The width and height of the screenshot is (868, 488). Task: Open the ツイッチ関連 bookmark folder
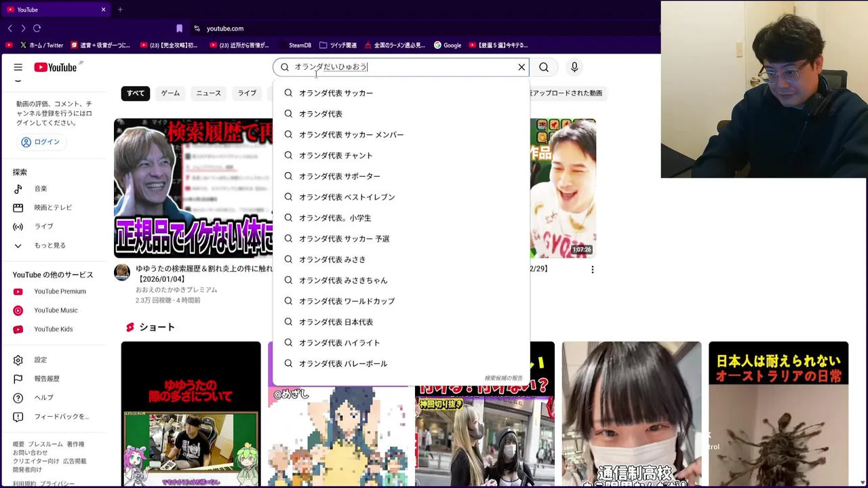[x=338, y=45]
